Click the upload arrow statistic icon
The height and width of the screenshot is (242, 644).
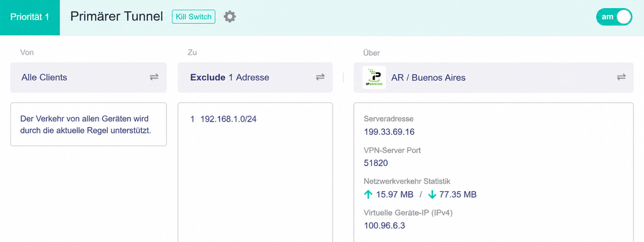point(368,195)
